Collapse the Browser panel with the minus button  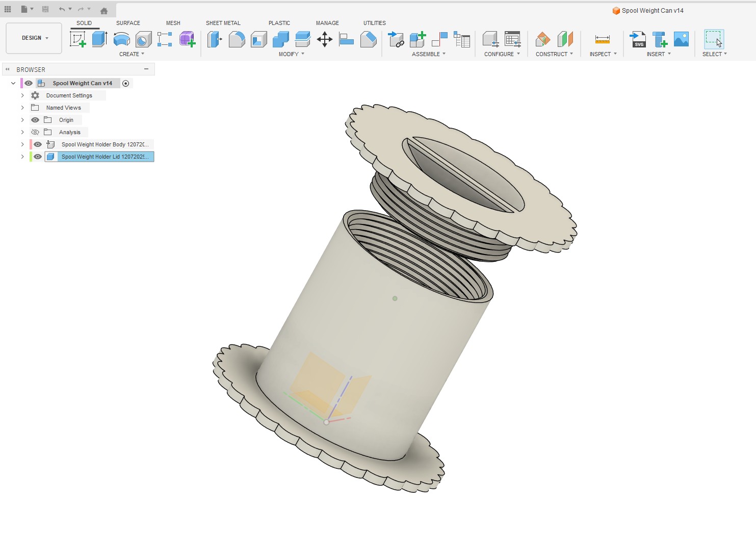146,69
